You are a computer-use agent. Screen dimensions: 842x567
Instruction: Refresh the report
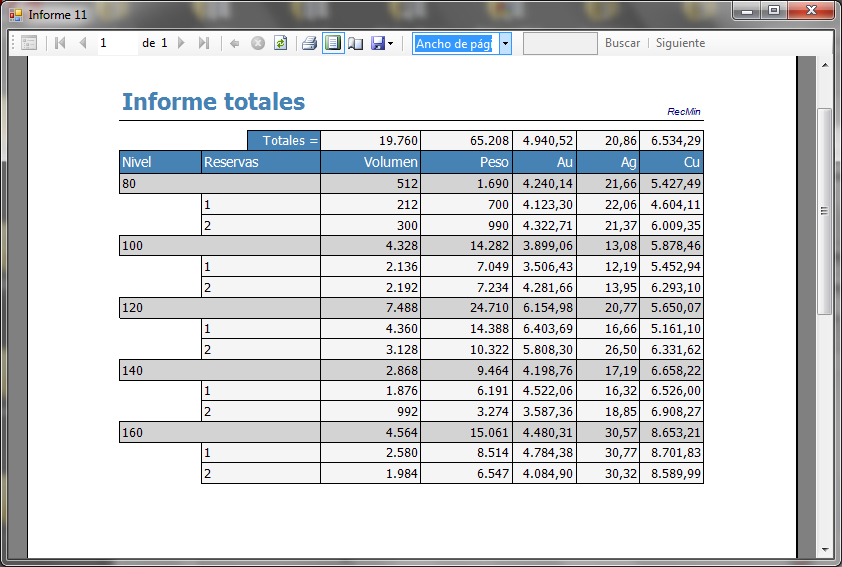[281, 43]
